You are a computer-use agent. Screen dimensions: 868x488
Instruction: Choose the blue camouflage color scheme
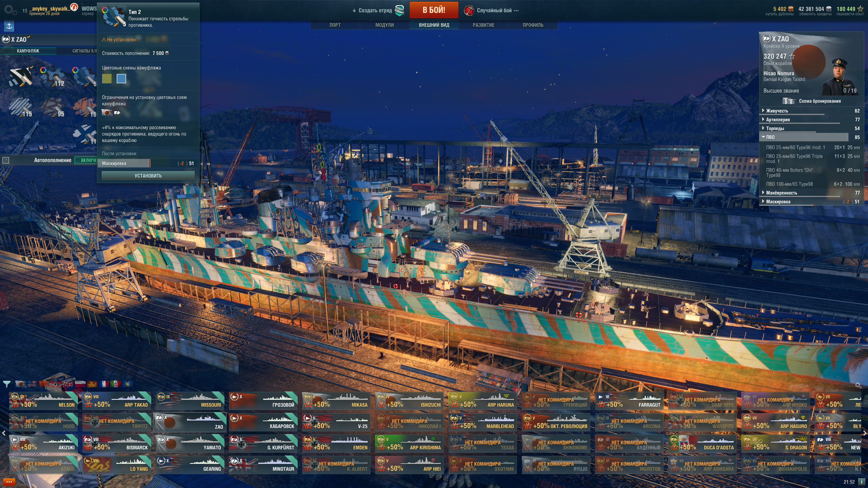pyautogui.click(x=121, y=79)
